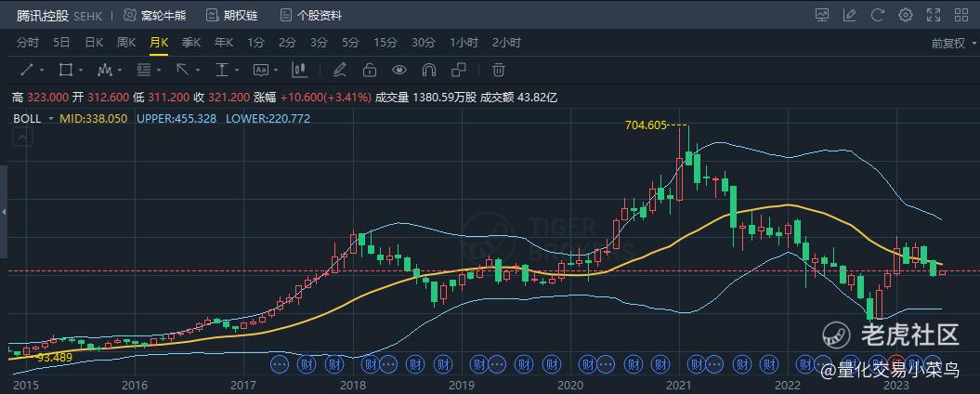
Task: Switch to the 2小时 interval tab
Action: click(x=506, y=43)
